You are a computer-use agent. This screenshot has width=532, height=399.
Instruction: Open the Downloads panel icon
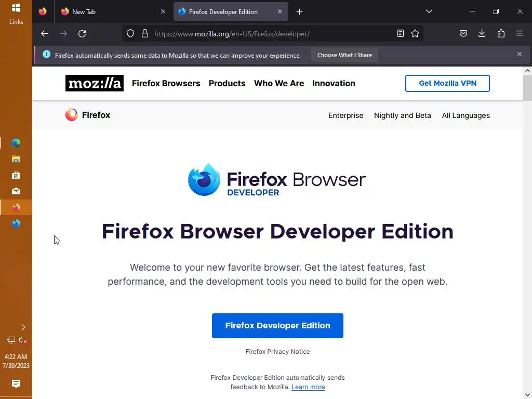482,33
